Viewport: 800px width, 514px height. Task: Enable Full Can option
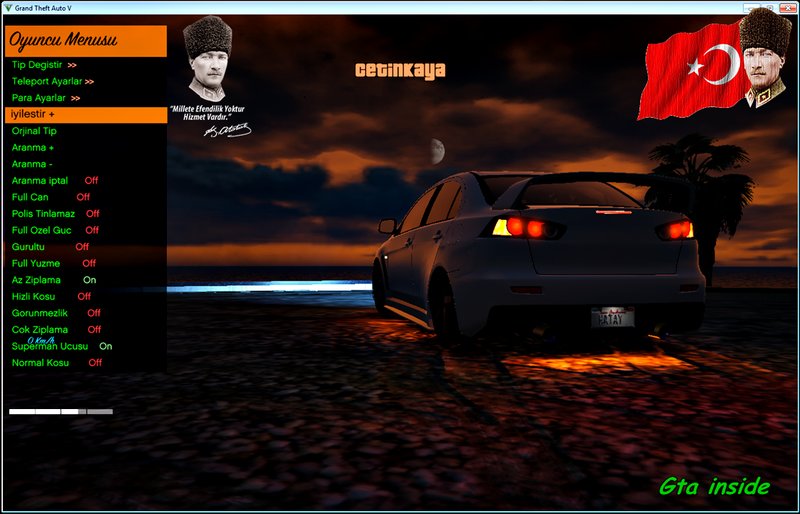pos(51,197)
